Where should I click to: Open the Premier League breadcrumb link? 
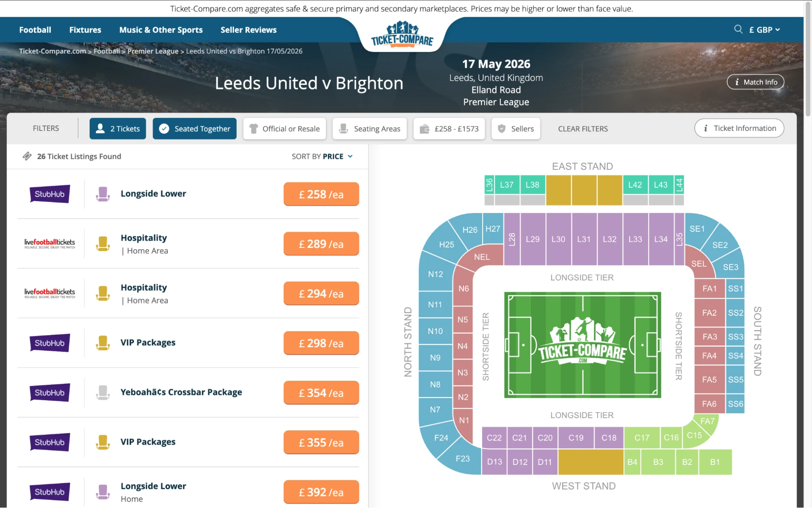pos(152,51)
